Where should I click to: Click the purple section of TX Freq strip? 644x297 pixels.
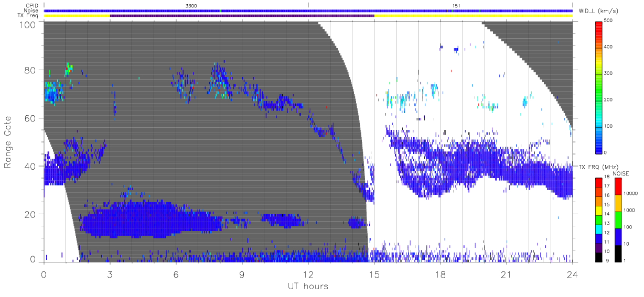[x=242, y=16]
